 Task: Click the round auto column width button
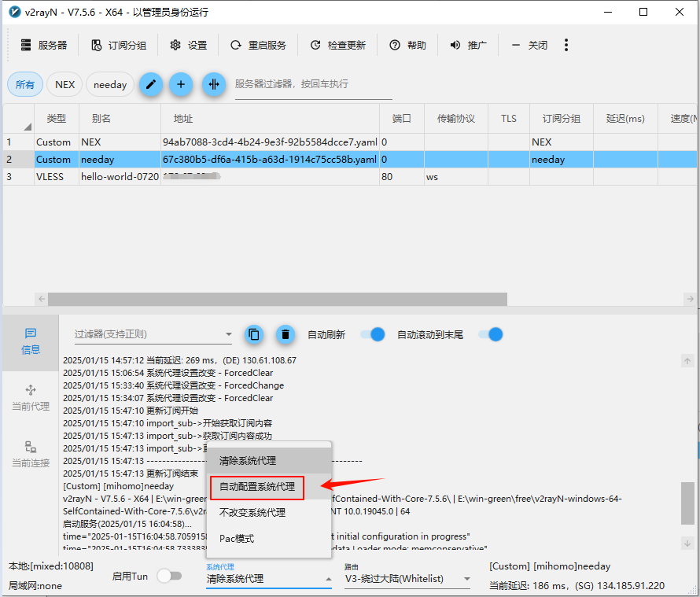coord(213,84)
